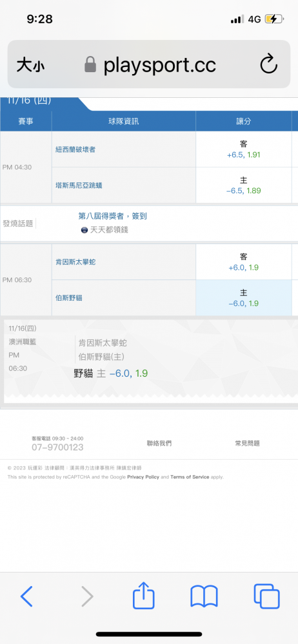Select 肯因斯太攀蛇 客 +6.0 odds
This screenshot has width=298, height=644.
click(244, 262)
